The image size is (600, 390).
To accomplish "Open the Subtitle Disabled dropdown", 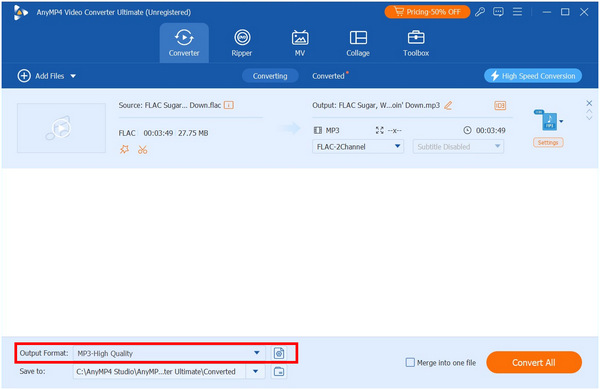I will [458, 147].
